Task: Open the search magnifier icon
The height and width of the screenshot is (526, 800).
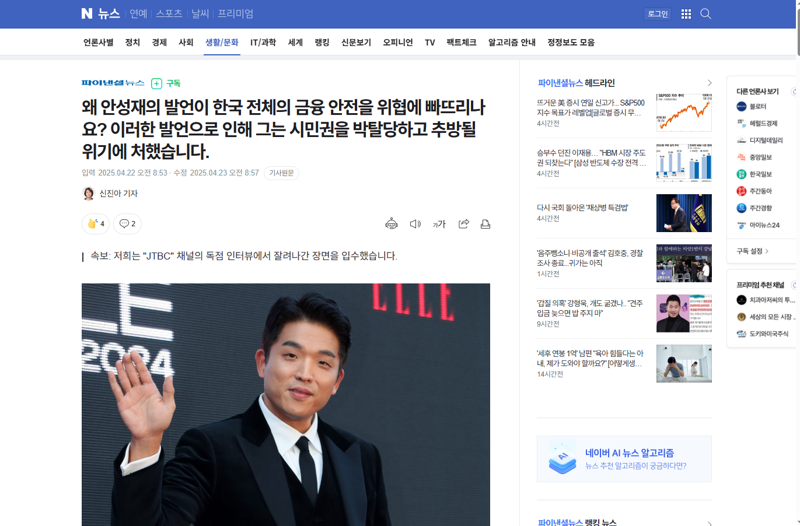Action: tap(706, 14)
